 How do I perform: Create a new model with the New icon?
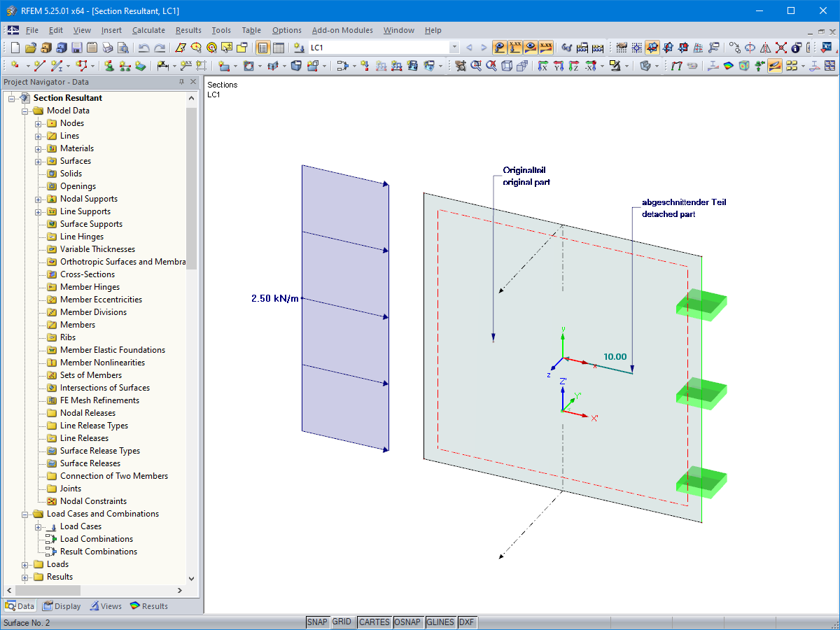15,47
